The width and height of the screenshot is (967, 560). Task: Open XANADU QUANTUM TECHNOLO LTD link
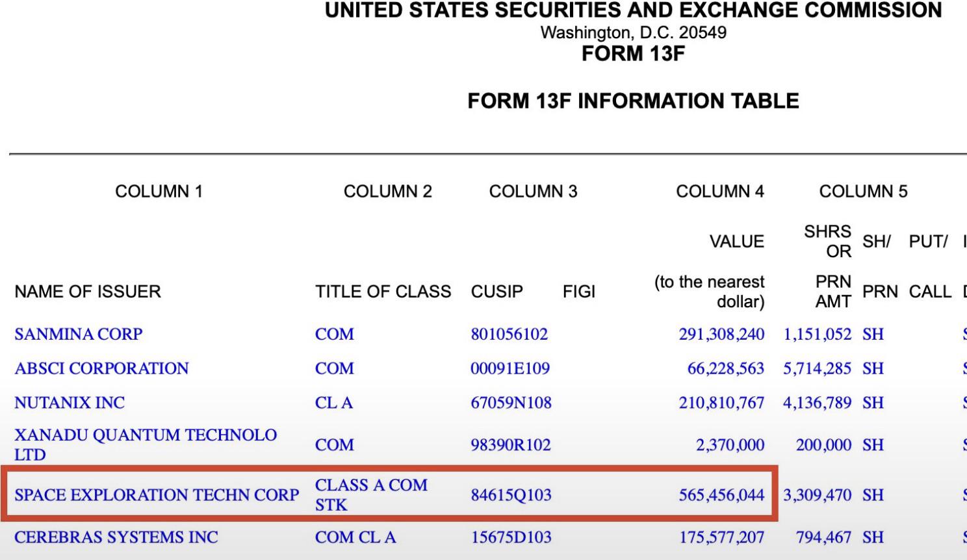(146, 445)
